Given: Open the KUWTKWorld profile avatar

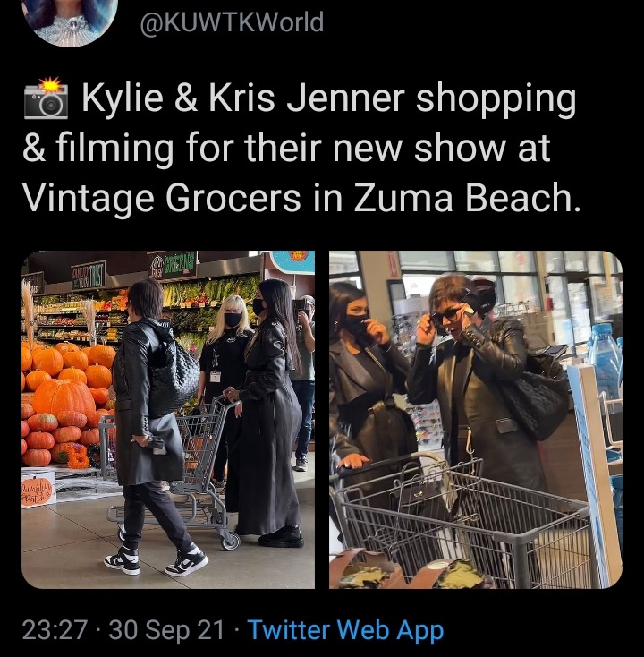Looking at the screenshot, I should [72, 19].
